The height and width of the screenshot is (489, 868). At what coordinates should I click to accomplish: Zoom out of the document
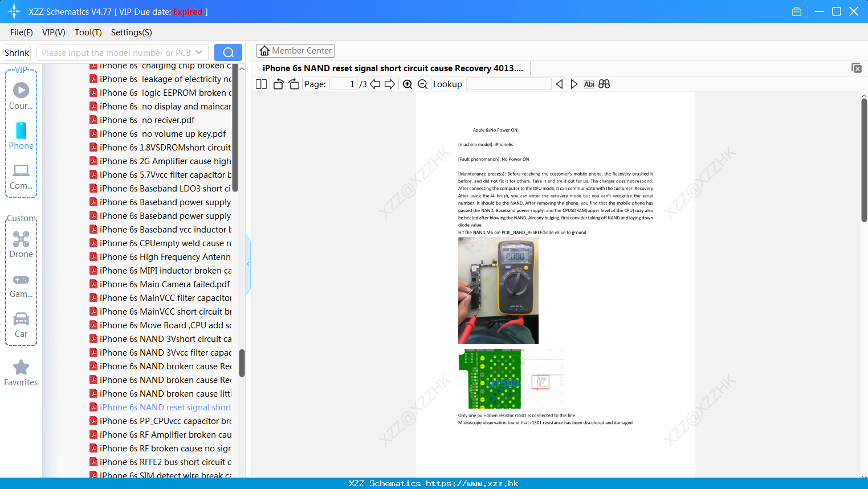[423, 84]
